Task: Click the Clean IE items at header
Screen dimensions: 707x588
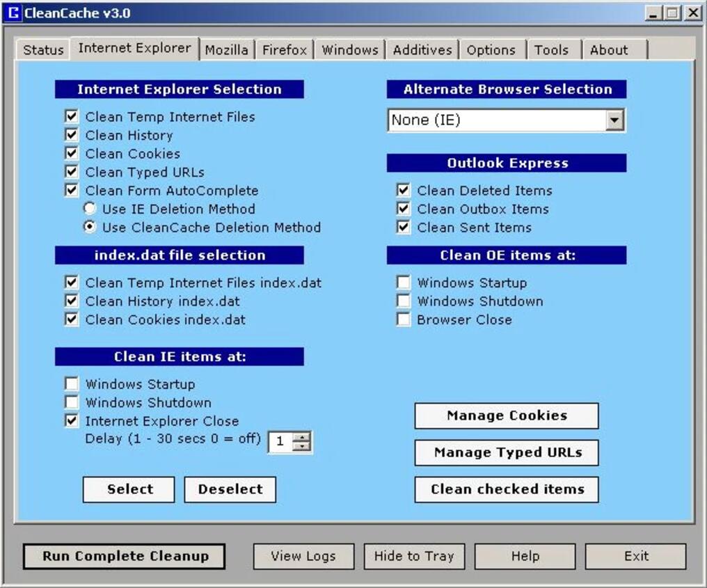Action: [x=180, y=357]
